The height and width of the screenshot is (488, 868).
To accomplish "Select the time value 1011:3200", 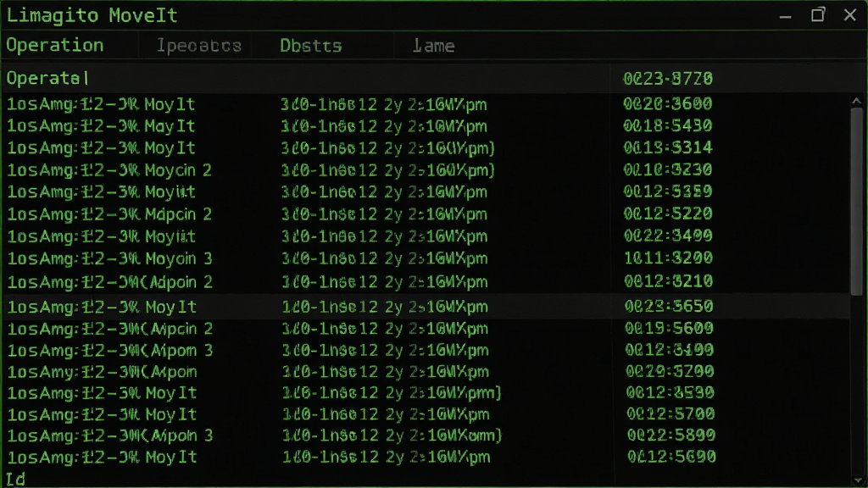I will pyautogui.click(x=668, y=258).
